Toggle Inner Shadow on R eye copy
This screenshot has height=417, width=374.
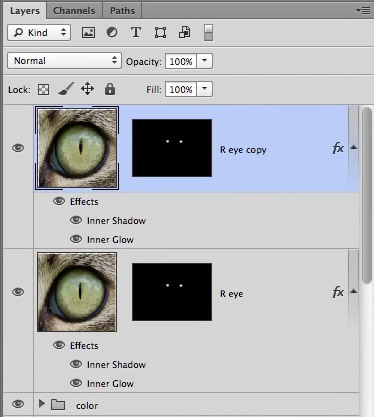pos(76,220)
